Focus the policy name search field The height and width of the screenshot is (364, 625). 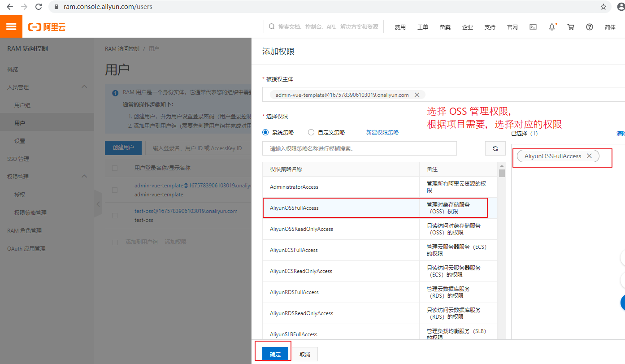click(x=360, y=148)
